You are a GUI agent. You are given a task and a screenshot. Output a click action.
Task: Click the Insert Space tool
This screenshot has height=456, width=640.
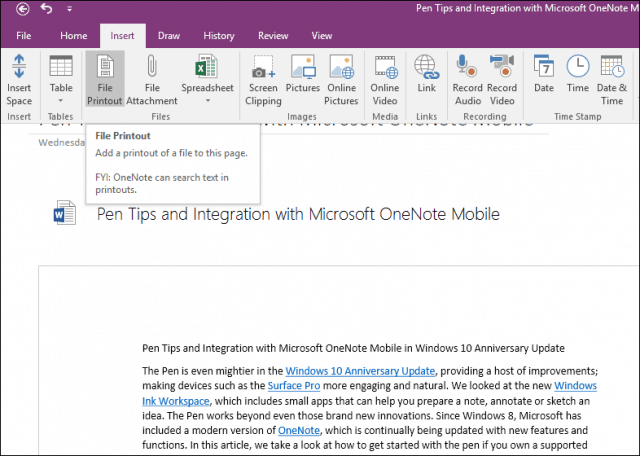click(19, 80)
